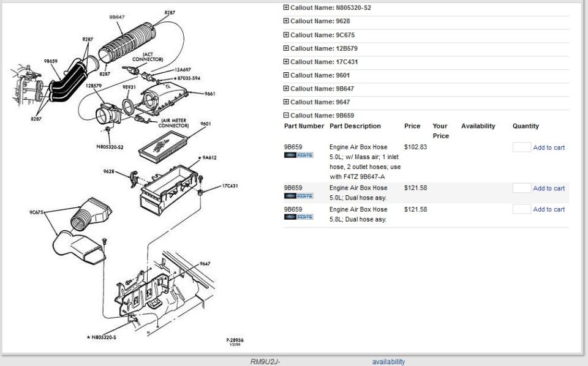
Task: Select the N805320-S label at diagram bottom
Action: pos(102,337)
